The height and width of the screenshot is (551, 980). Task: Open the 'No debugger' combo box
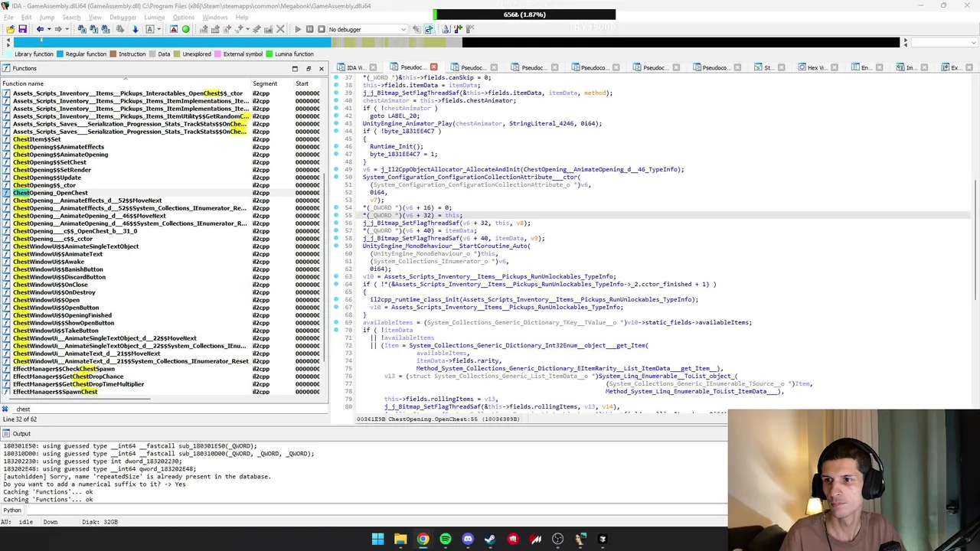367,29
